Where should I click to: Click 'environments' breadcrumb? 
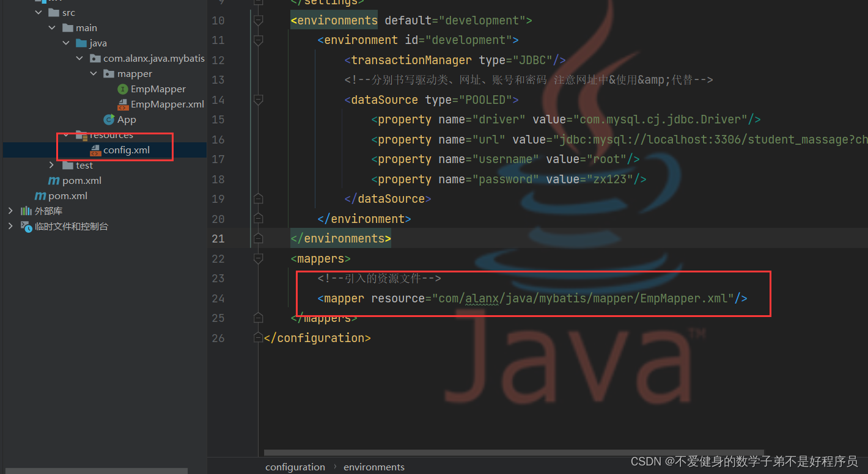coord(374,467)
